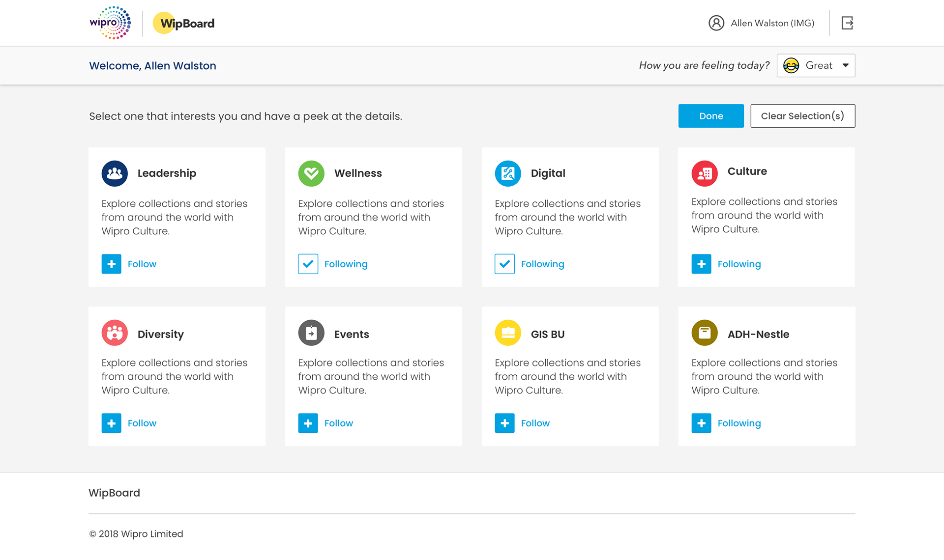Click the mood dropdown arrow
The image size is (944, 560).
coord(846,65)
